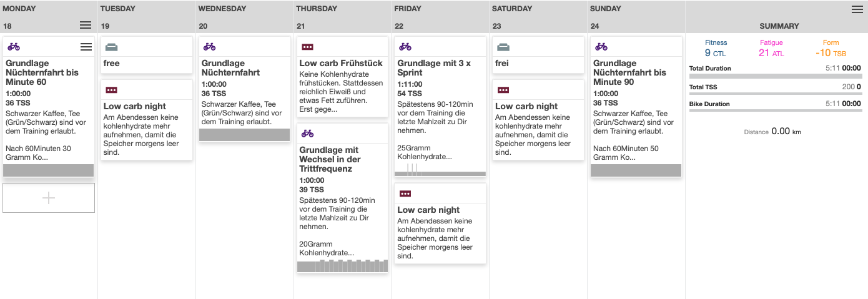This screenshot has width=868, height=299.
Task: Open Saturday's Low carb night note
Action: coord(526,106)
